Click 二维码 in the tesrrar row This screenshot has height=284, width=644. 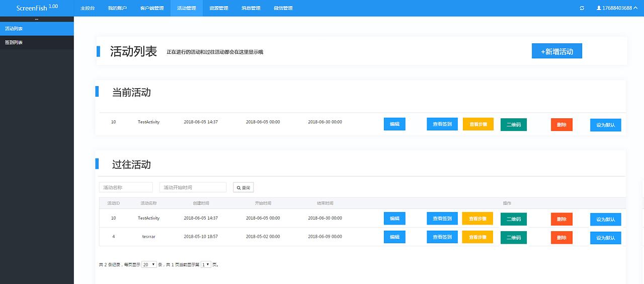pos(514,237)
